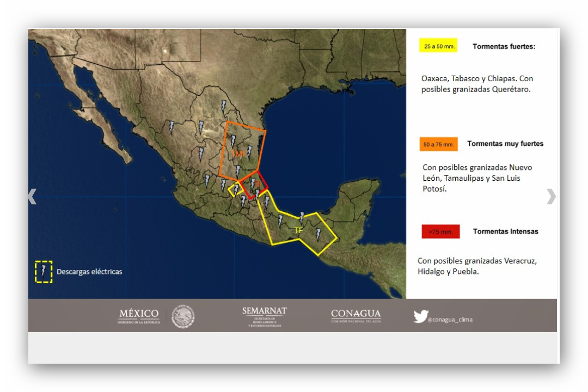Click the Mexican national seal emblem

[183, 316]
